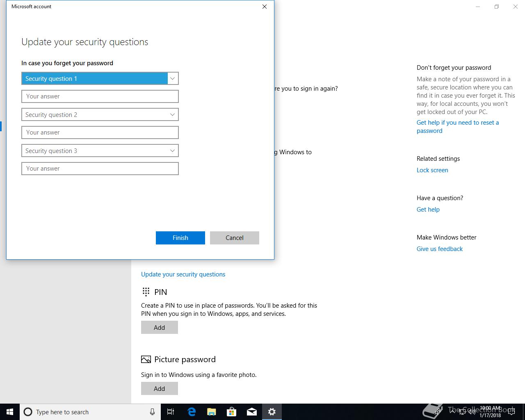
Task: Click the Cortana circle icon
Action: click(x=28, y=412)
